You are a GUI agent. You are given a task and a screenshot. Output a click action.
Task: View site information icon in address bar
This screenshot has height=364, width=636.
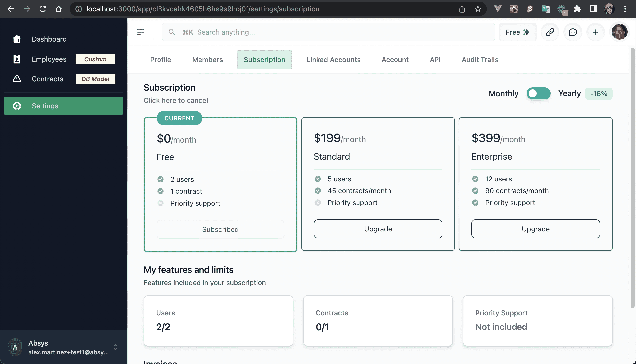79,9
